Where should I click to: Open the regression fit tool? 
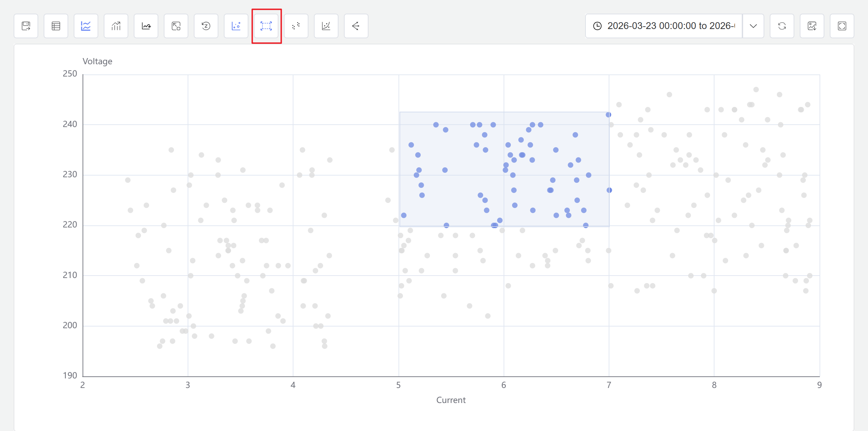(x=326, y=26)
